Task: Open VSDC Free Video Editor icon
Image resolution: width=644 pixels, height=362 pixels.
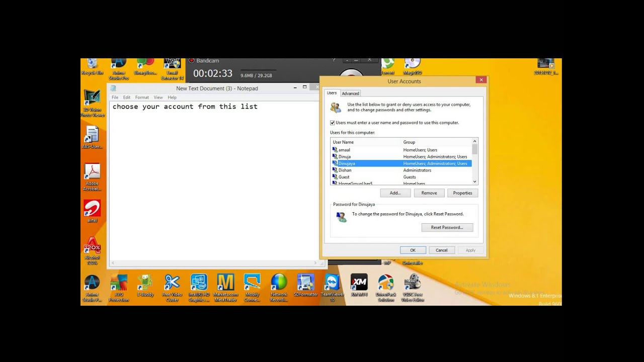Action: click(x=413, y=288)
